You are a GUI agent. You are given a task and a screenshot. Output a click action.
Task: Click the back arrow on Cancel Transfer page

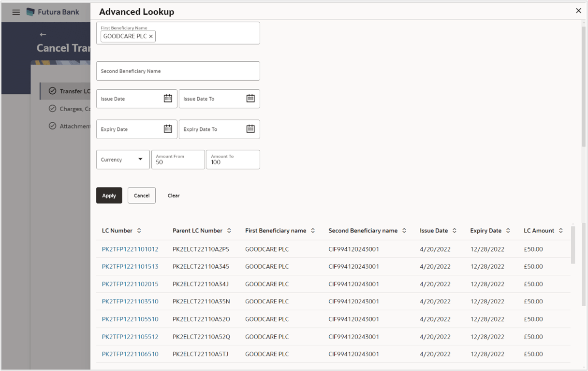[43, 34]
